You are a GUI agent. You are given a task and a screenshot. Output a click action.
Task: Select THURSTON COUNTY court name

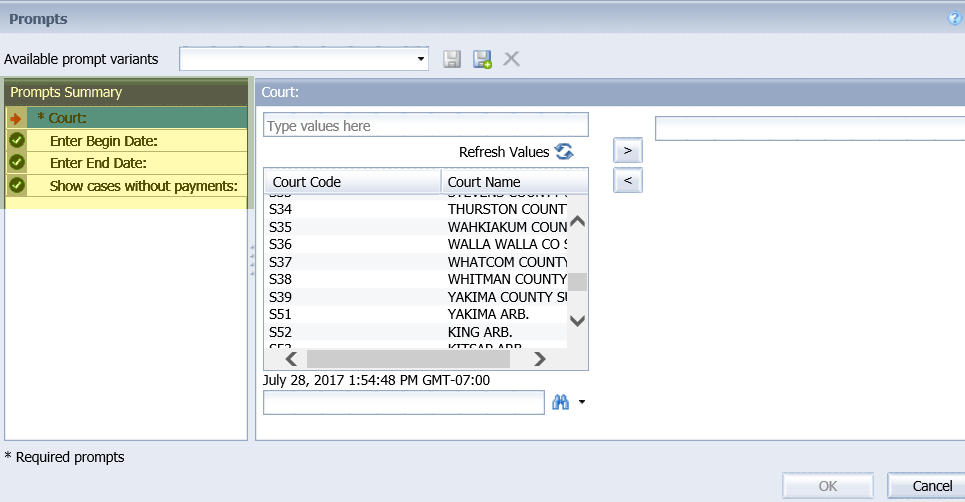tap(507, 209)
